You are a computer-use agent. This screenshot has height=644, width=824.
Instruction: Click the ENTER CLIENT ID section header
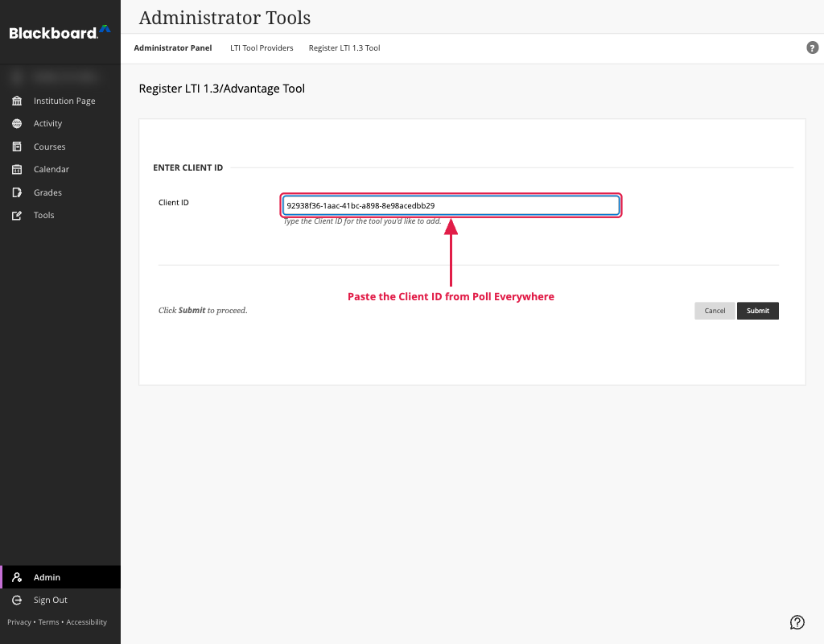coord(188,167)
